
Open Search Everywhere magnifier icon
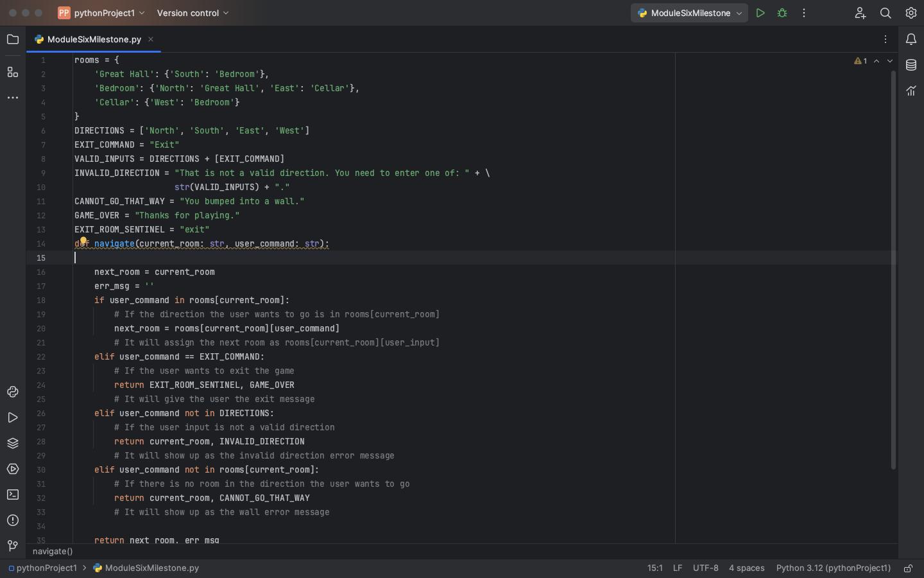pyautogui.click(x=886, y=13)
